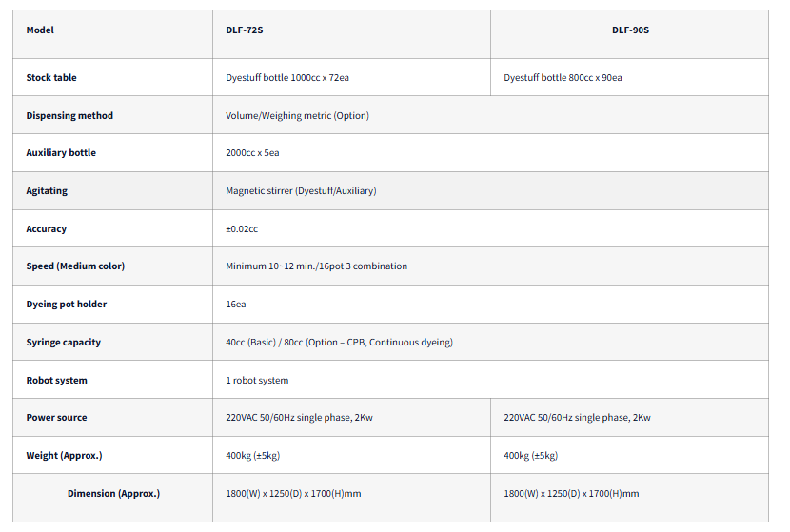Click the '16ea' dyeing pot holder value
Image resolution: width=790 pixels, height=532 pixels.
(236, 304)
